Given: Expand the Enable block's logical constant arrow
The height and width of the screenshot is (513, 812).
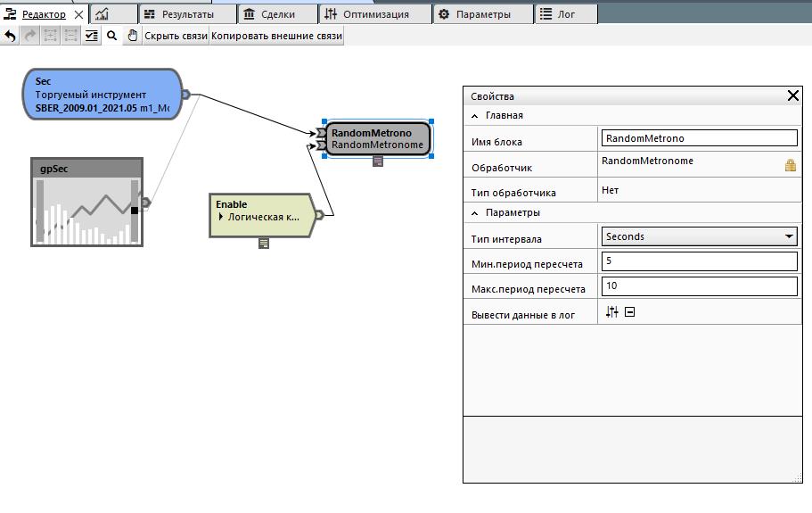Looking at the screenshot, I should pos(221,217).
